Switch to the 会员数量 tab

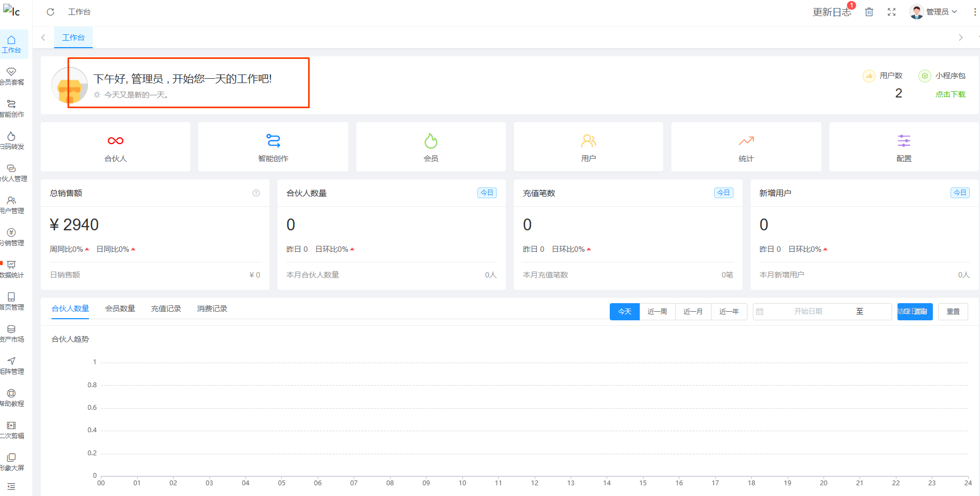[x=120, y=309]
